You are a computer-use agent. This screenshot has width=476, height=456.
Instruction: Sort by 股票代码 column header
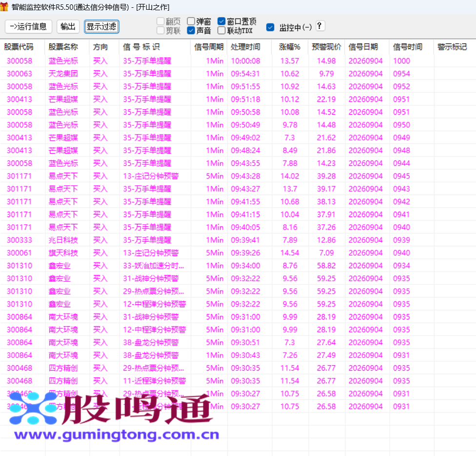click(19, 47)
